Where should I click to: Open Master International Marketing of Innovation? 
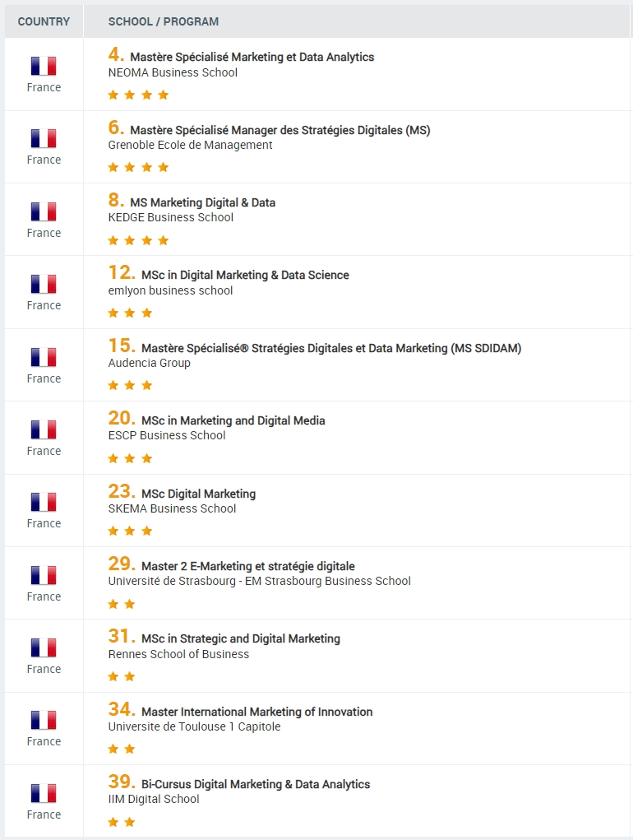256,712
